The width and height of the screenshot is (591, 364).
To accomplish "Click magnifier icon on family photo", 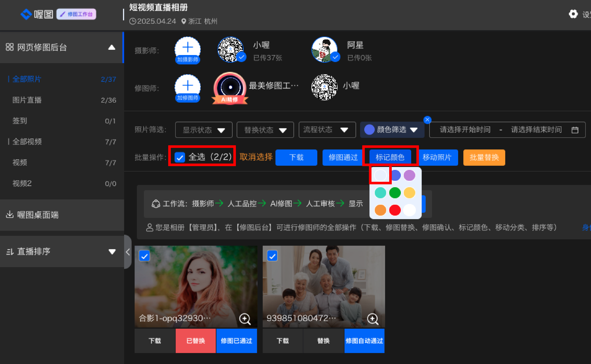I will pos(372,319).
